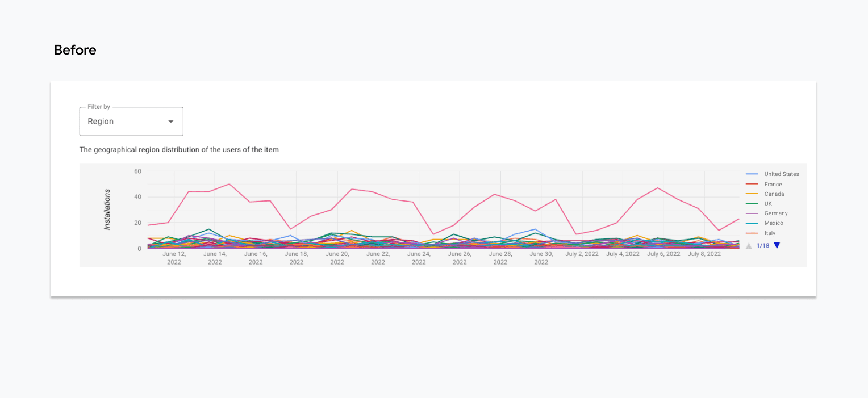
Task: Expand the next legend page with the down triangle
Action: click(x=776, y=245)
